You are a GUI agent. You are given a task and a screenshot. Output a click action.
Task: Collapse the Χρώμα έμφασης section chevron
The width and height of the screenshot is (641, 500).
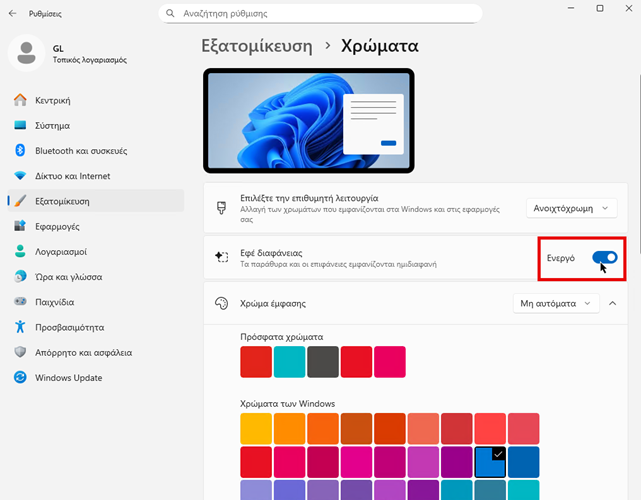point(611,302)
